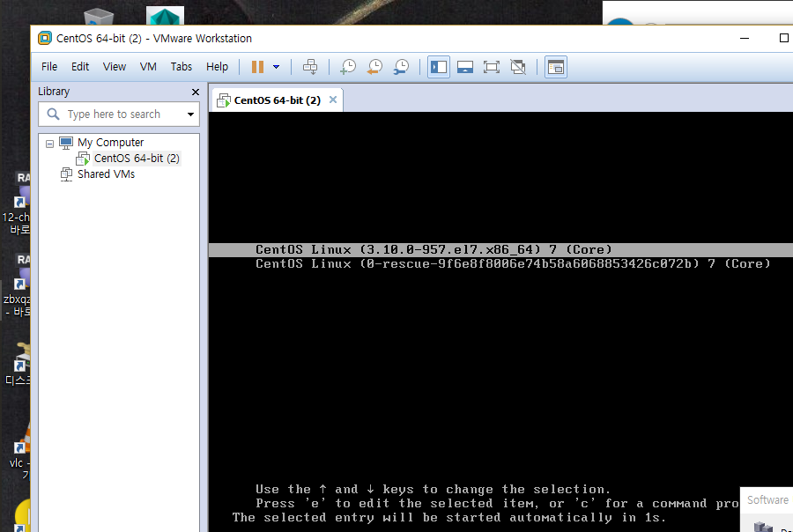Take a snapshot of the virtual machine
Image resolution: width=793 pixels, height=532 pixels.
tap(348, 67)
